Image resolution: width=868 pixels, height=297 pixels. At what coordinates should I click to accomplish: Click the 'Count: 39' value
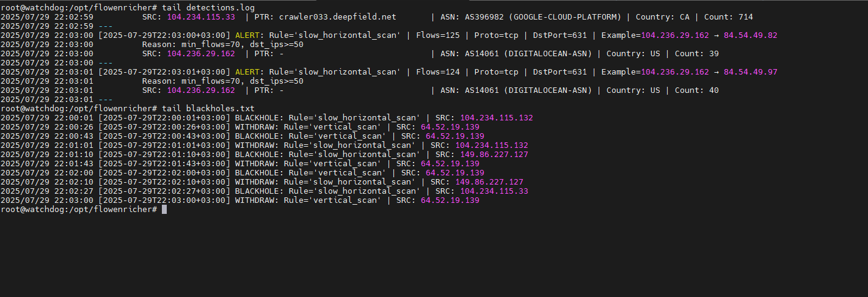pyautogui.click(x=697, y=53)
